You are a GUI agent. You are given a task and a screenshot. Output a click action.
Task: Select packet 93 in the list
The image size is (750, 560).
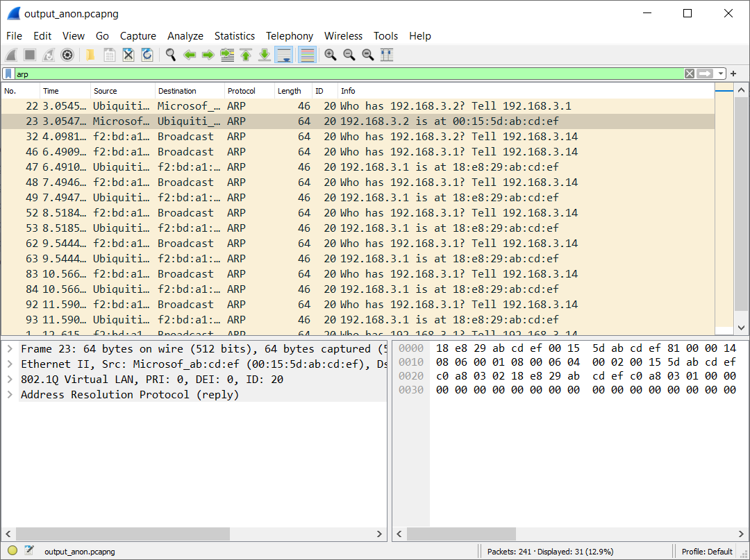(x=358, y=320)
